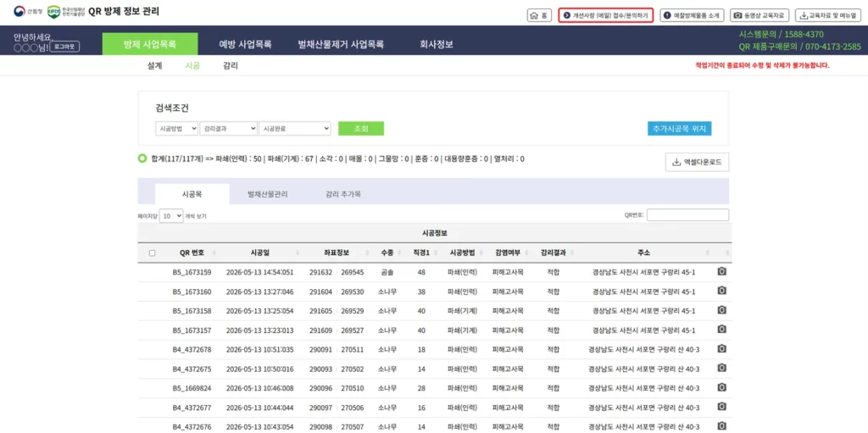The width and height of the screenshot is (868, 433).
Task: Tick the select-all checkbox in table header
Action: tap(153, 253)
